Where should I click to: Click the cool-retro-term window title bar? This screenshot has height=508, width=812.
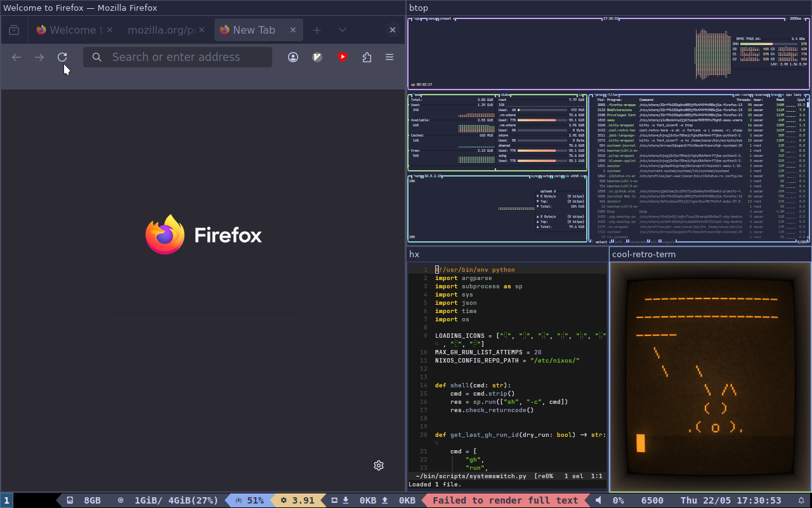(710, 254)
